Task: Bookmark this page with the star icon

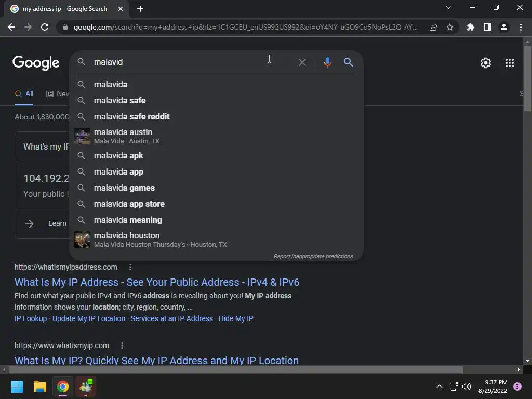Action: [x=450, y=27]
